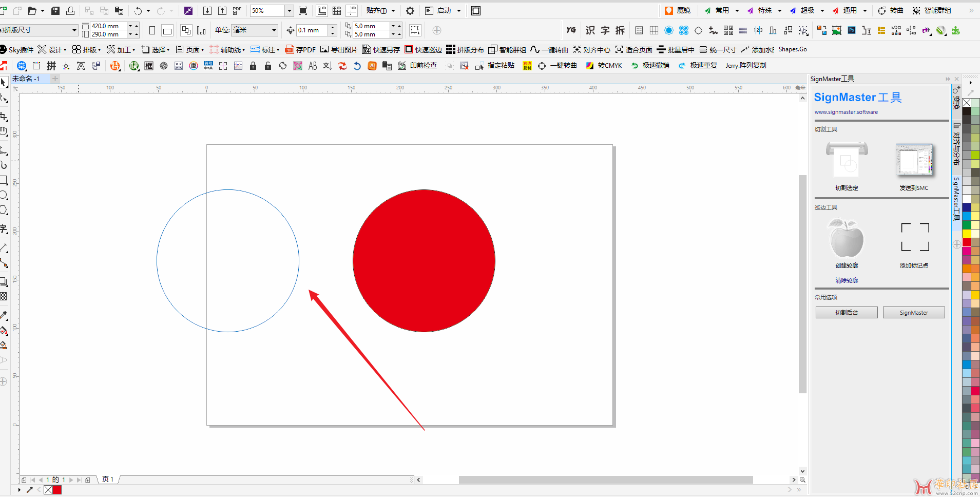Image resolution: width=980 pixels, height=497 pixels.
Task: Click the Publish to PDF icon
Action: click(x=237, y=10)
